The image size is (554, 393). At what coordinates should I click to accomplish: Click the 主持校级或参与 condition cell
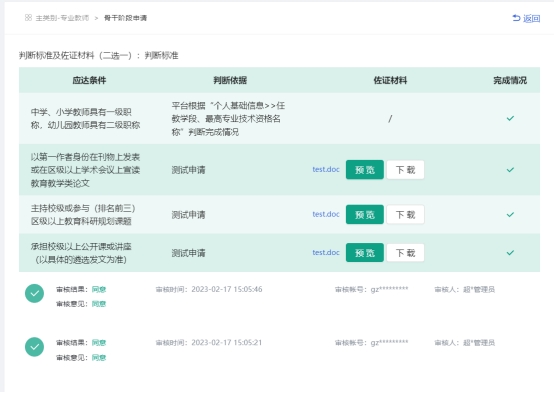83,215
